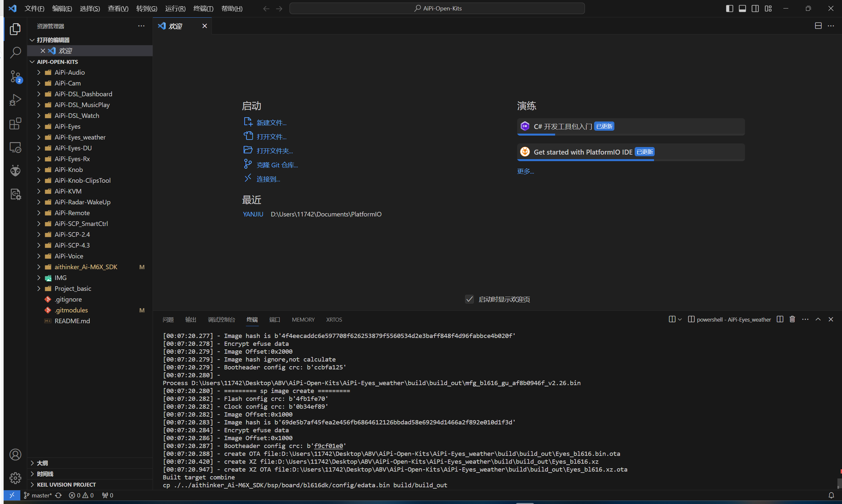This screenshot has width=842, height=504.
Task: Open the launch profile dropdown arrow in terminal
Action: click(680, 319)
